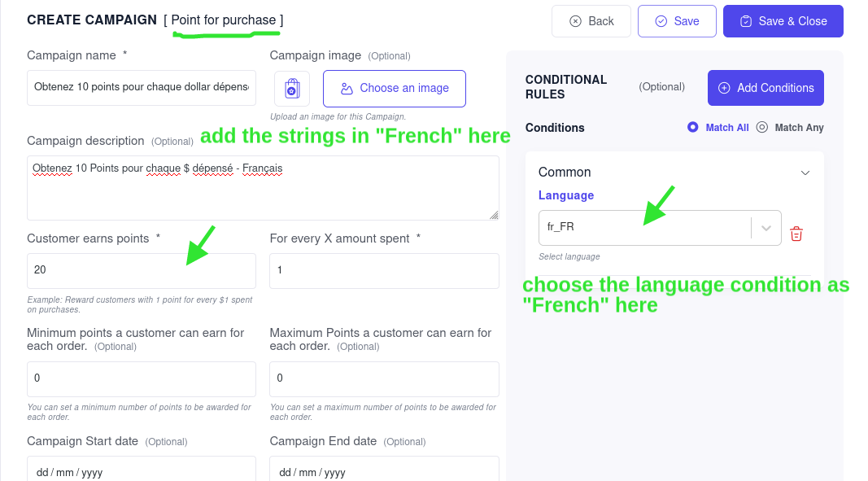Select the Match Any radio option
The width and height of the screenshot is (868, 481).
click(x=761, y=128)
